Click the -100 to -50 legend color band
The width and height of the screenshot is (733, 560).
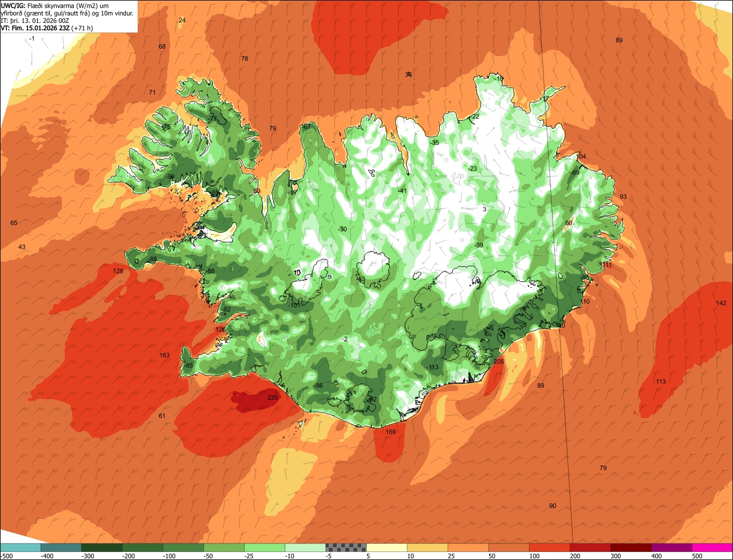(x=183, y=547)
